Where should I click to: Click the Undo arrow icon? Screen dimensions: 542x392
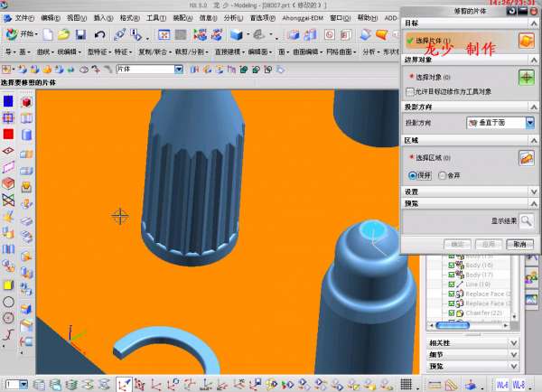(x=99, y=34)
